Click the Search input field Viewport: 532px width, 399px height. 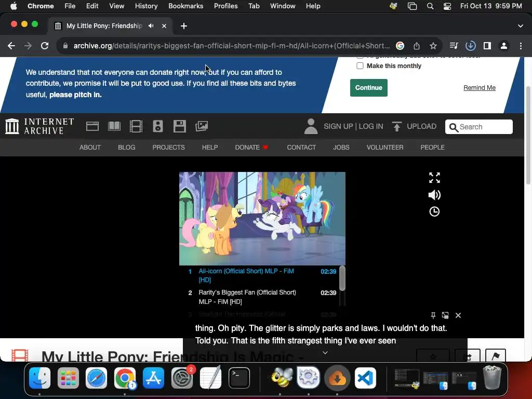click(x=478, y=127)
